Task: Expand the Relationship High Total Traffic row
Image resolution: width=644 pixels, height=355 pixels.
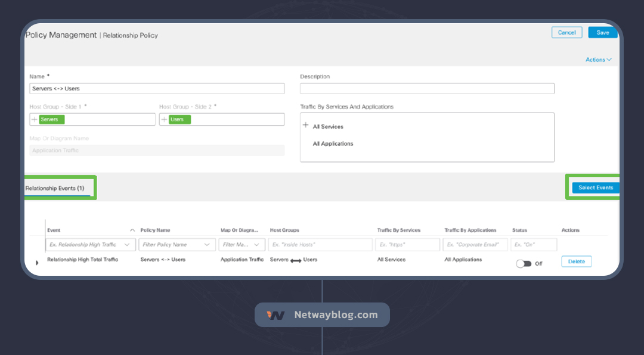Action: (37, 263)
